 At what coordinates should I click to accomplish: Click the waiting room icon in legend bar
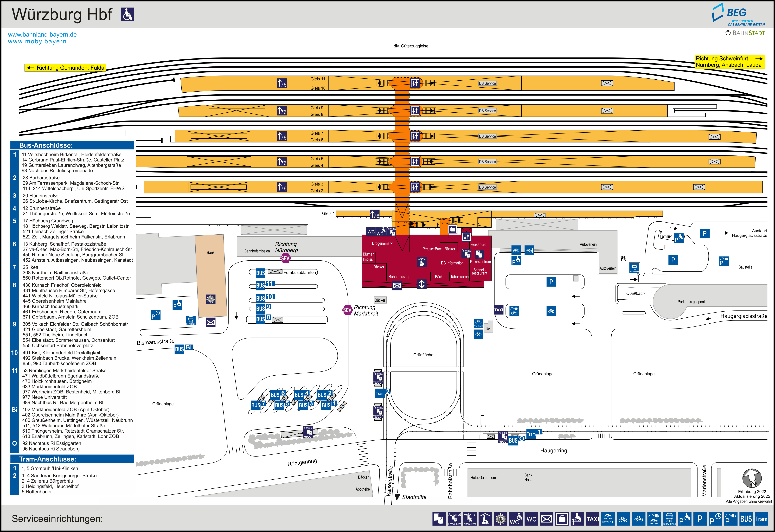click(485, 519)
